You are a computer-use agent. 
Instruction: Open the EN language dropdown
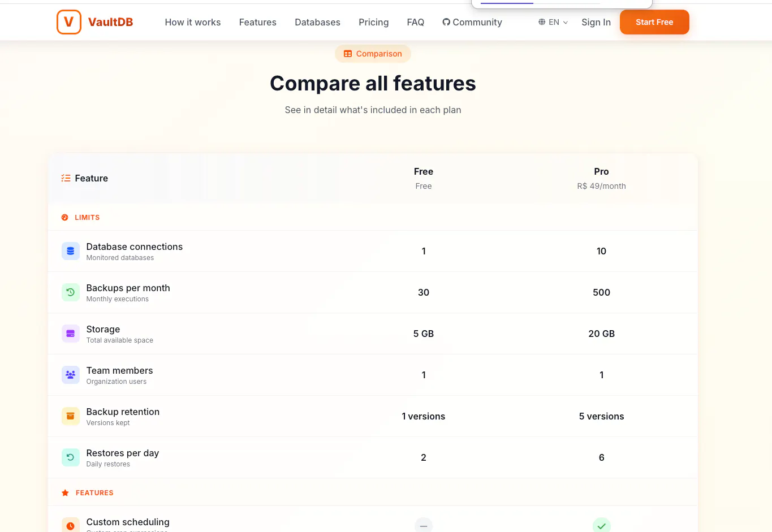[x=553, y=22]
